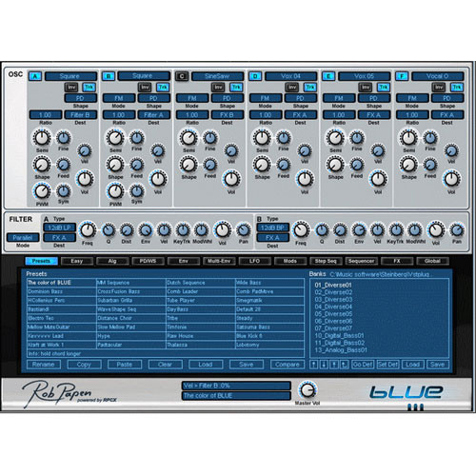The width and height of the screenshot is (476, 476).
Task: Toggle oscillator D on/off button
Action: point(255,76)
